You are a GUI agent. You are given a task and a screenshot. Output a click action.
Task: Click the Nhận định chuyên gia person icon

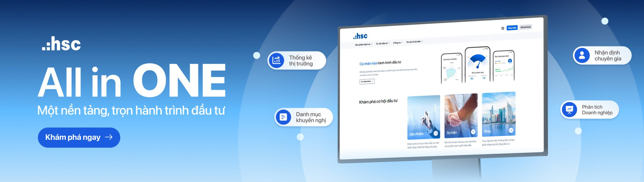coord(582,55)
